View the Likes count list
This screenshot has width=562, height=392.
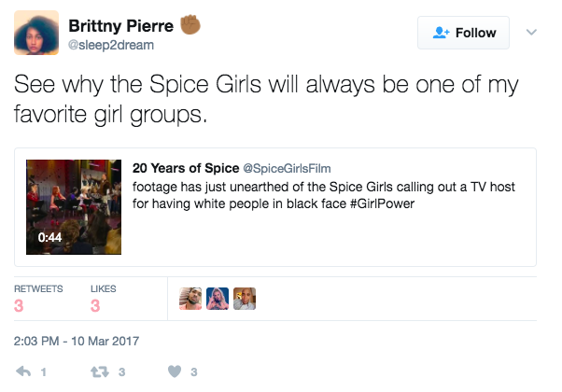pos(104,298)
